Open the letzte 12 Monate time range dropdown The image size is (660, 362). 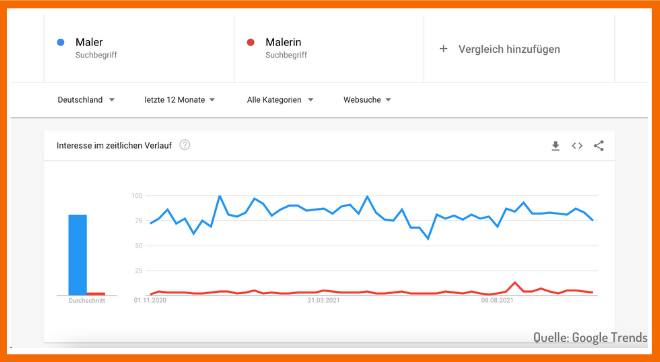tap(180, 100)
